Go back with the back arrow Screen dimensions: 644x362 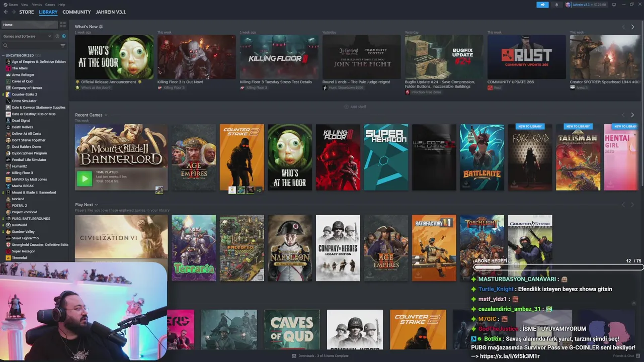pyautogui.click(x=6, y=12)
